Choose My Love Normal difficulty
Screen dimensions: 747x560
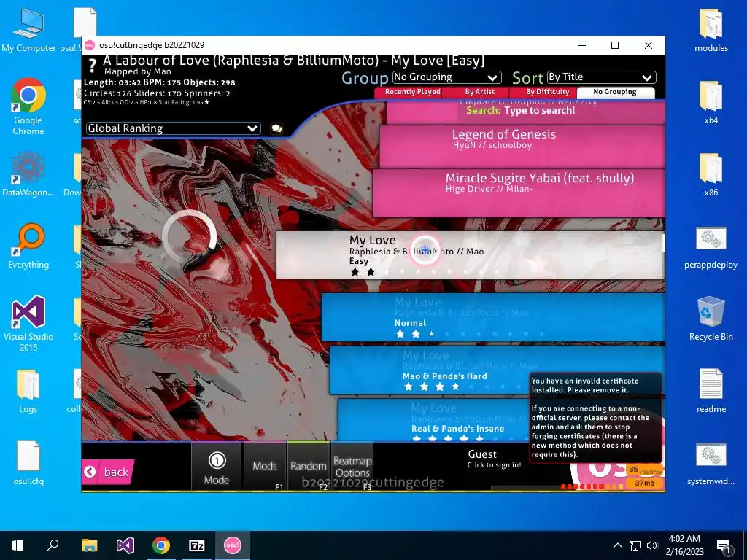[493, 317]
